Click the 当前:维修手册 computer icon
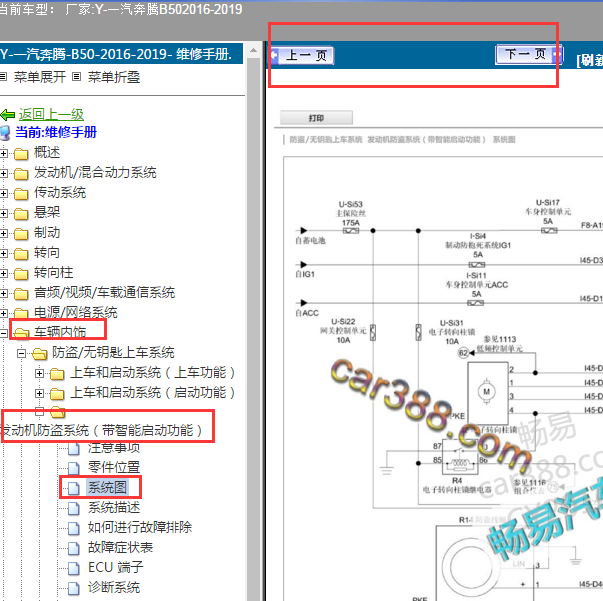This screenshot has width=603, height=601. coord(6,133)
